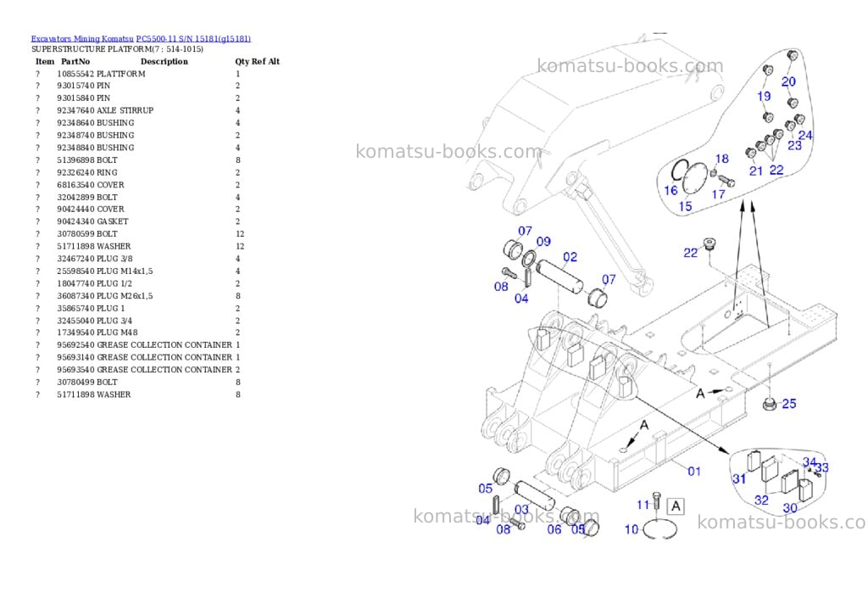Choose the 90424440 COVER entry

click(x=138, y=210)
